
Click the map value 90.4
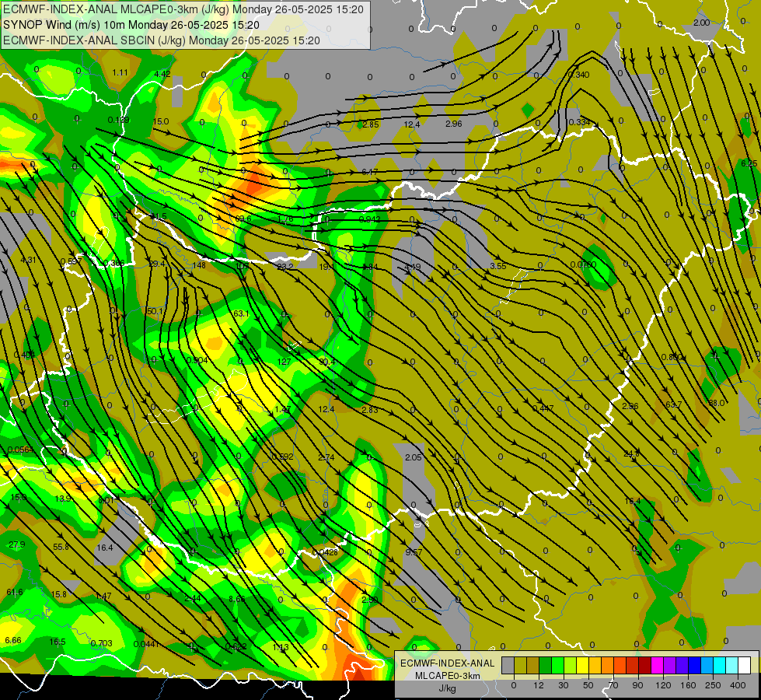[327, 362]
